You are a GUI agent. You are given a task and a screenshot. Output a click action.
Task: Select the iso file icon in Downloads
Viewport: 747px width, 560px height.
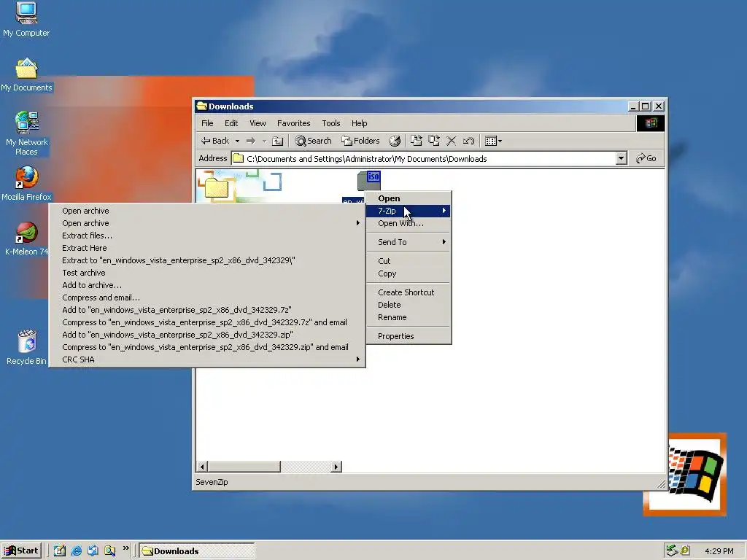click(369, 181)
